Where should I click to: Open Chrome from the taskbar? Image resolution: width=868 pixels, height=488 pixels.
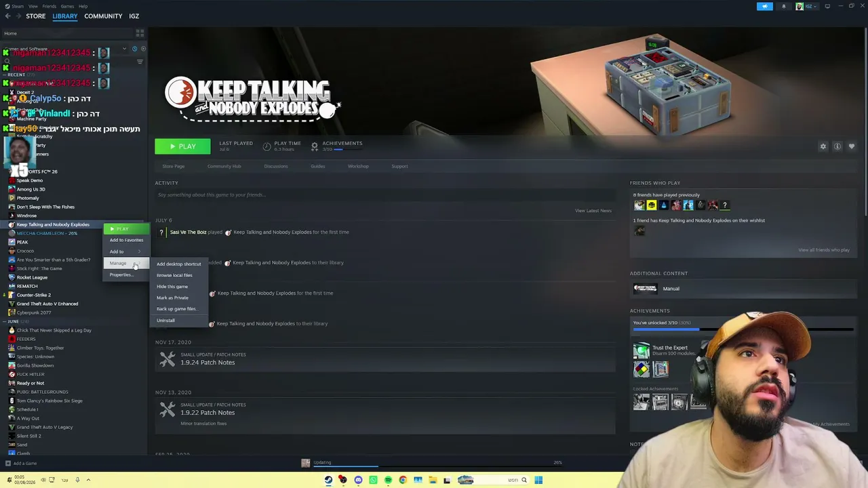(x=403, y=480)
